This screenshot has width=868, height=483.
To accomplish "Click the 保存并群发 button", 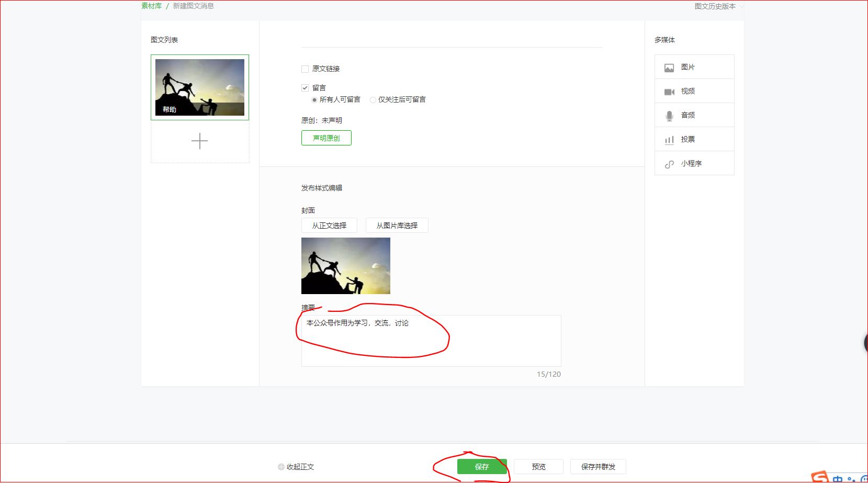I will (x=598, y=467).
